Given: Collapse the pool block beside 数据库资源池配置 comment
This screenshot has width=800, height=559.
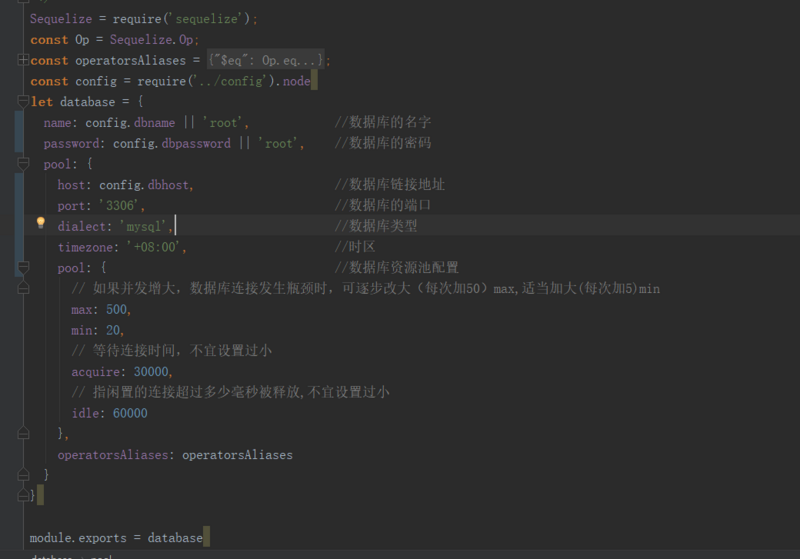Looking at the screenshot, I should click(23, 267).
